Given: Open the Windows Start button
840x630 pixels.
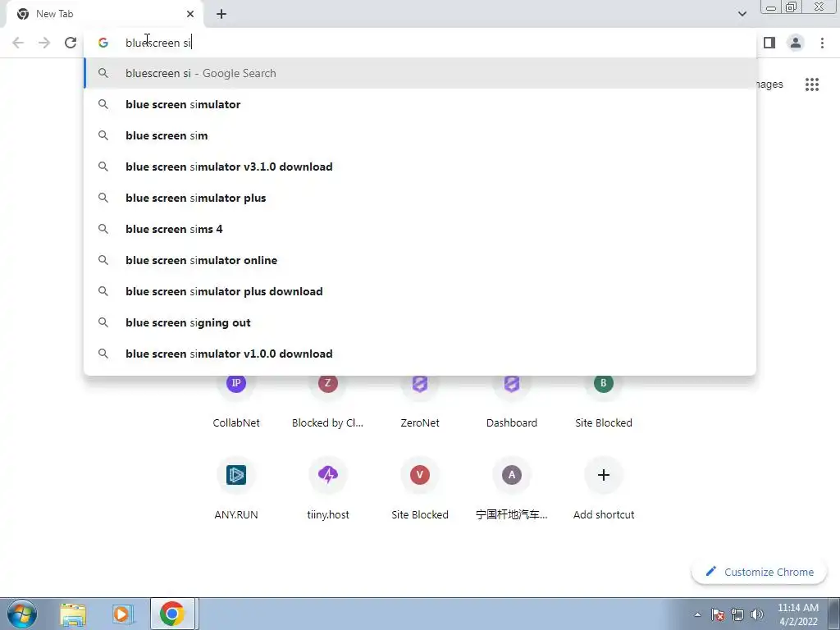Looking at the screenshot, I should point(22,614).
